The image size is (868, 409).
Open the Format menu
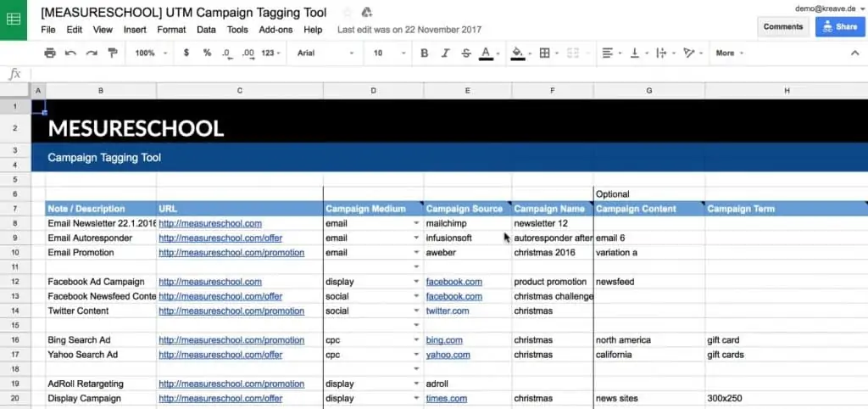(x=171, y=30)
